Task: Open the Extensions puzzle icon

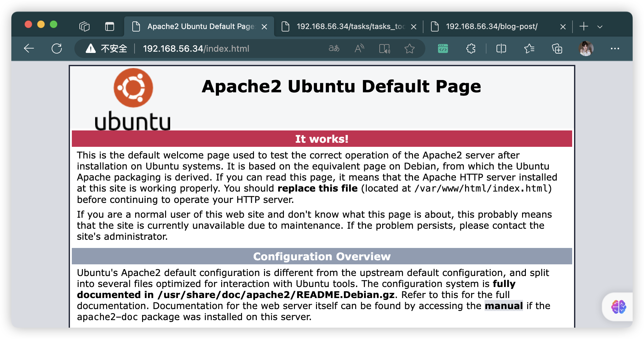Action: tap(471, 49)
